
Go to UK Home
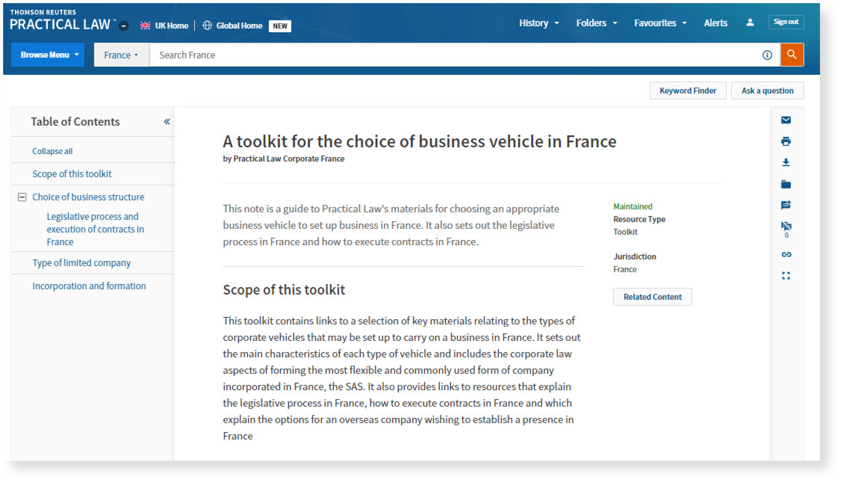(x=171, y=26)
